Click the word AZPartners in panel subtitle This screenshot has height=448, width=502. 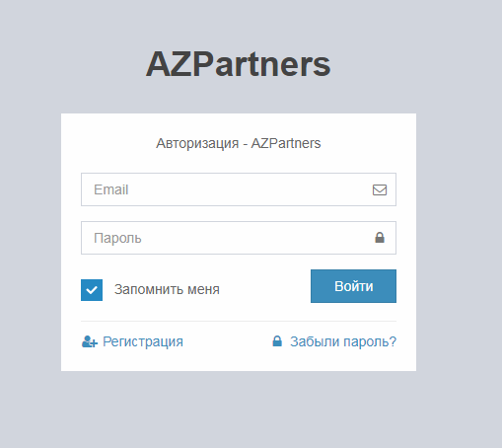pyautogui.click(x=286, y=143)
